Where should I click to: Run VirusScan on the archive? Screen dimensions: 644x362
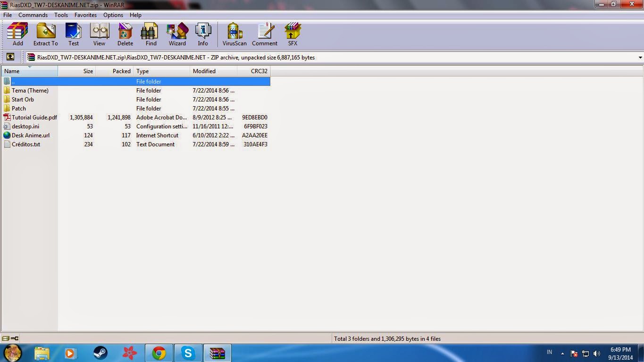234,34
